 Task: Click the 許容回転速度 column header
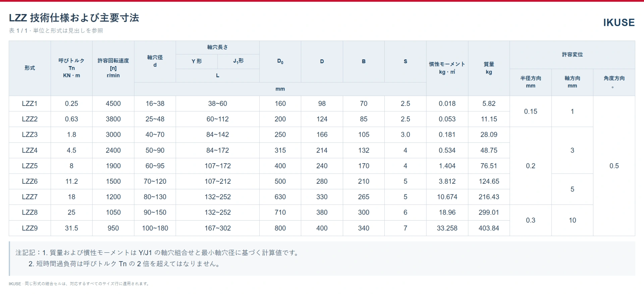click(x=113, y=68)
